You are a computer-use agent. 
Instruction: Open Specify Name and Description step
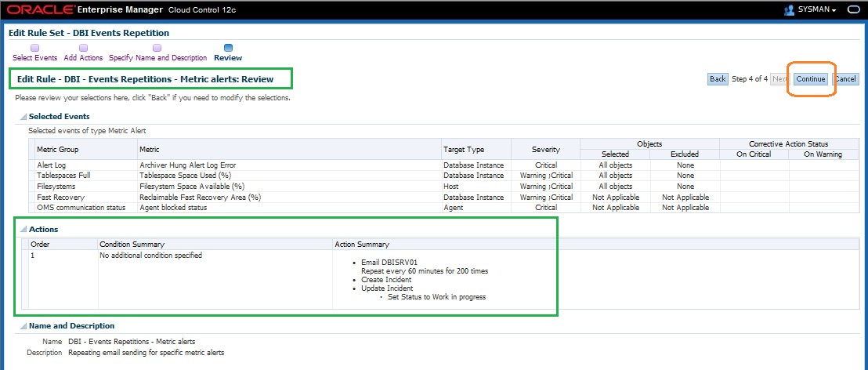(157, 57)
